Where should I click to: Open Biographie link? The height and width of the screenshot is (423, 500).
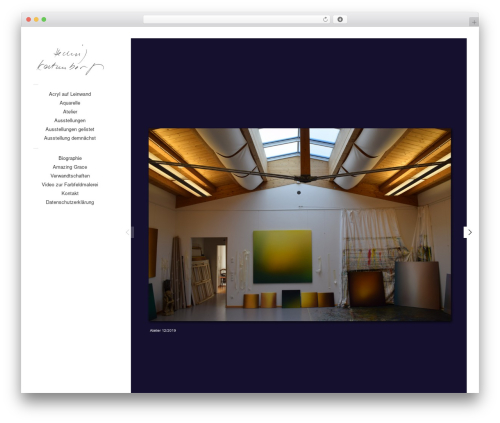point(70,158)
